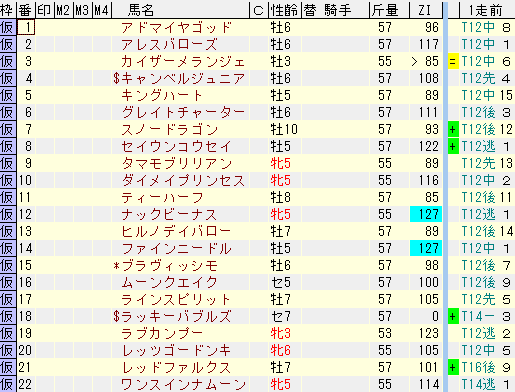Click the yellow = marker for カイザーメランジェ
Image resolution: width=515 pixels, height=392 pixels.
(453, 61)
